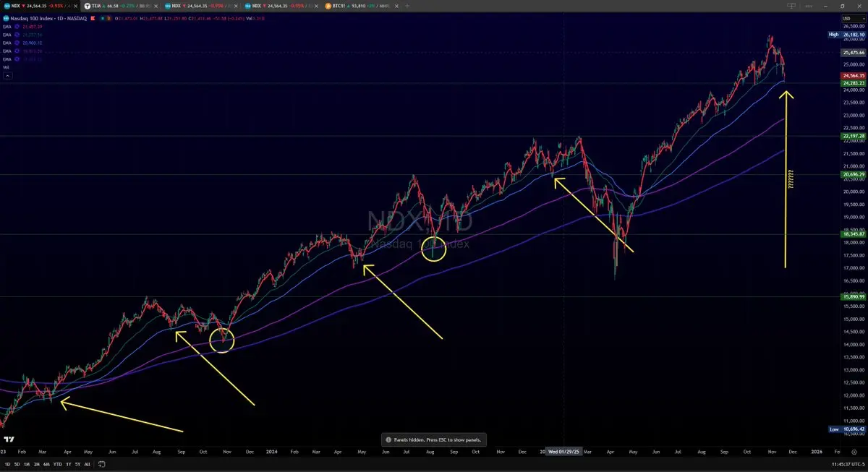
Task: Click the Wed 01/29/25 date label
Action: (x=564, y=452)
